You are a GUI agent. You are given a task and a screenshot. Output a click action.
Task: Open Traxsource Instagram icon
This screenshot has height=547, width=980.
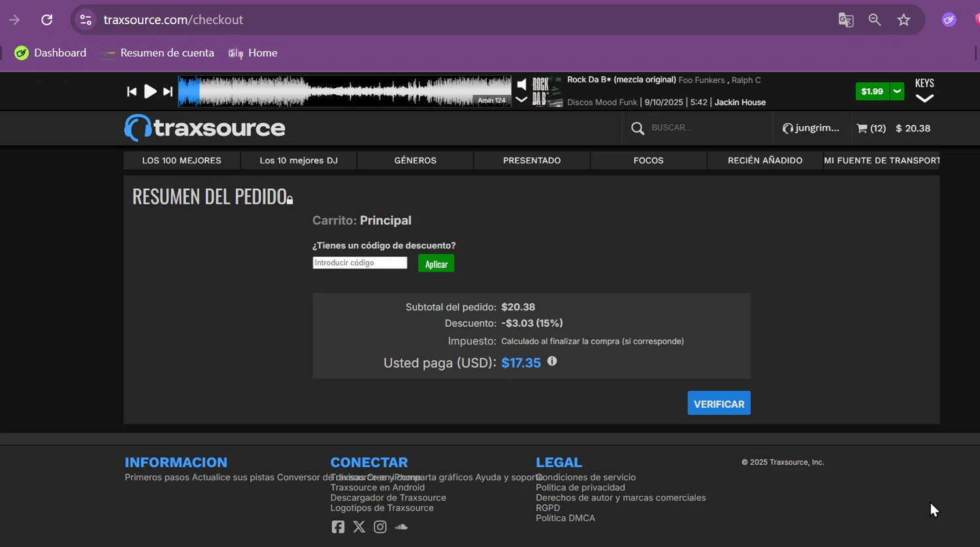(380, 527)
